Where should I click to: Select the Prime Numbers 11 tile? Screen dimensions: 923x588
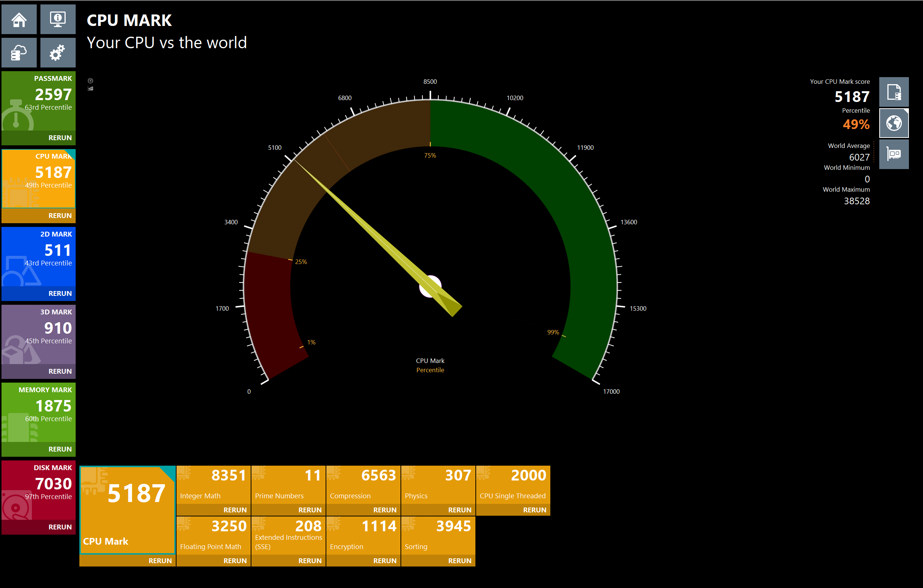pos(288,485)
